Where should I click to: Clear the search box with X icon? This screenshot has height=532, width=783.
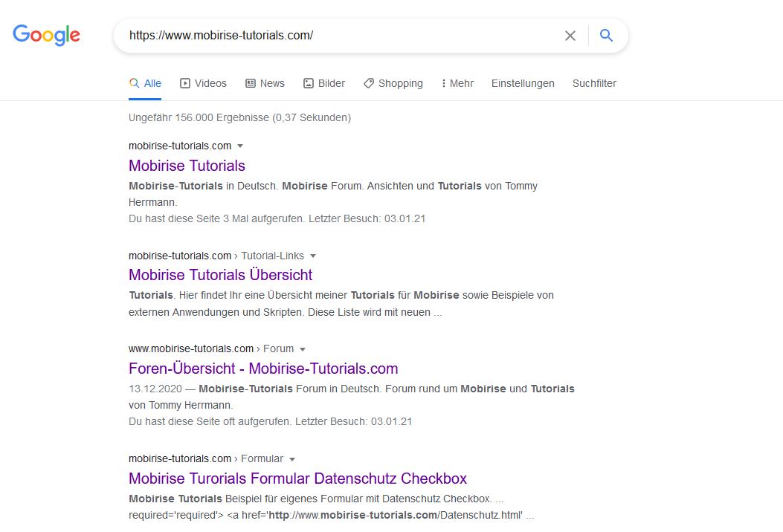click(x=570, y=36)
